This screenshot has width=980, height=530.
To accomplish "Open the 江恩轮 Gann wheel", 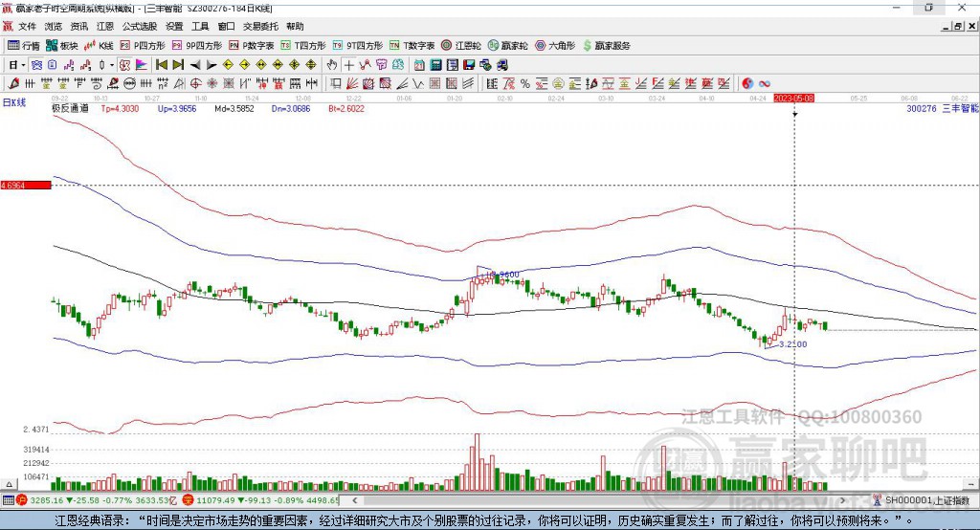I will click(x=461, y=46).
